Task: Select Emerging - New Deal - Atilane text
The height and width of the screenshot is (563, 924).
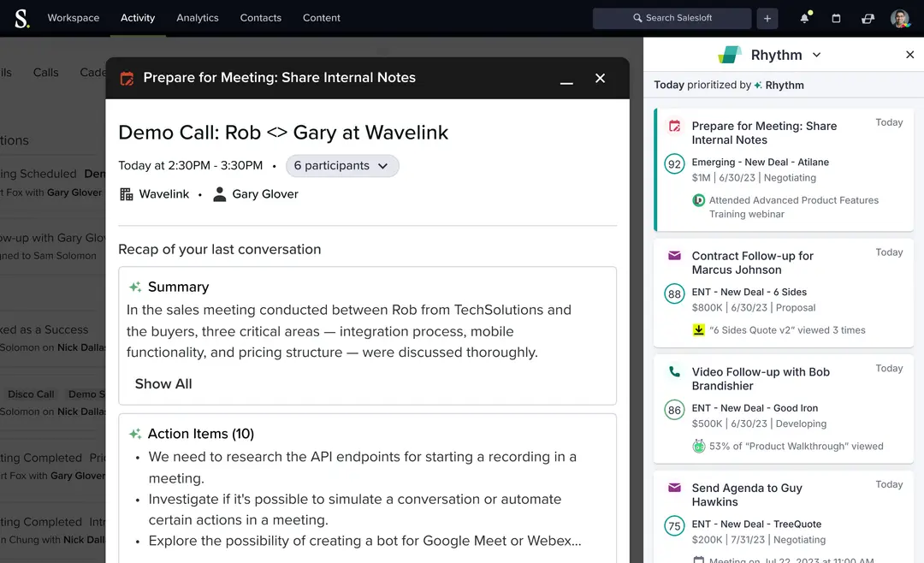Action: [761, 162]
